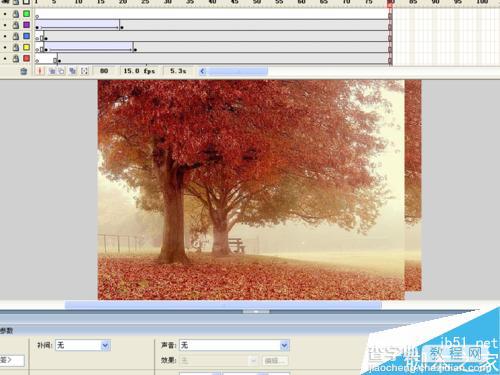Click the lock icon on the blue layer
500x375 pixels.
pyautogui.click(x=16, y=36)
